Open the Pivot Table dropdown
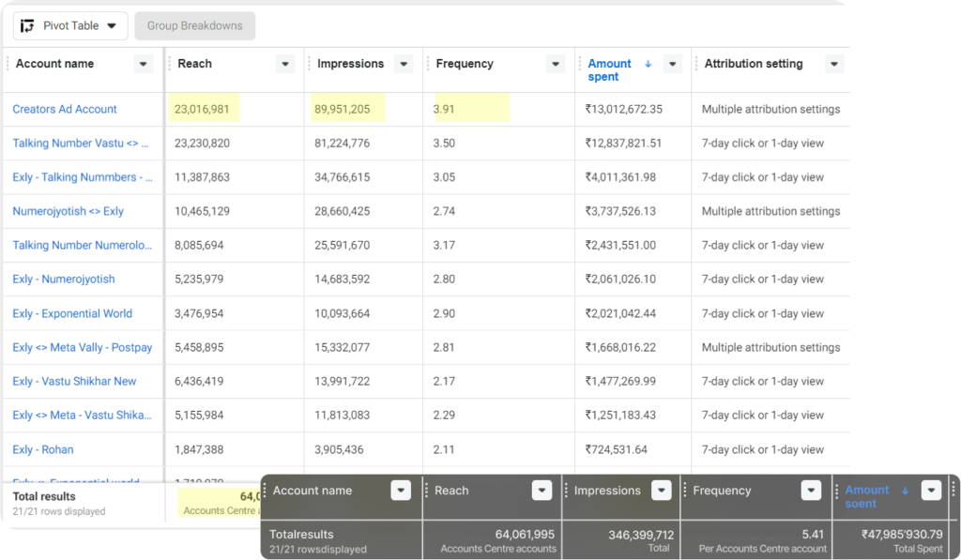 [69, 25]
